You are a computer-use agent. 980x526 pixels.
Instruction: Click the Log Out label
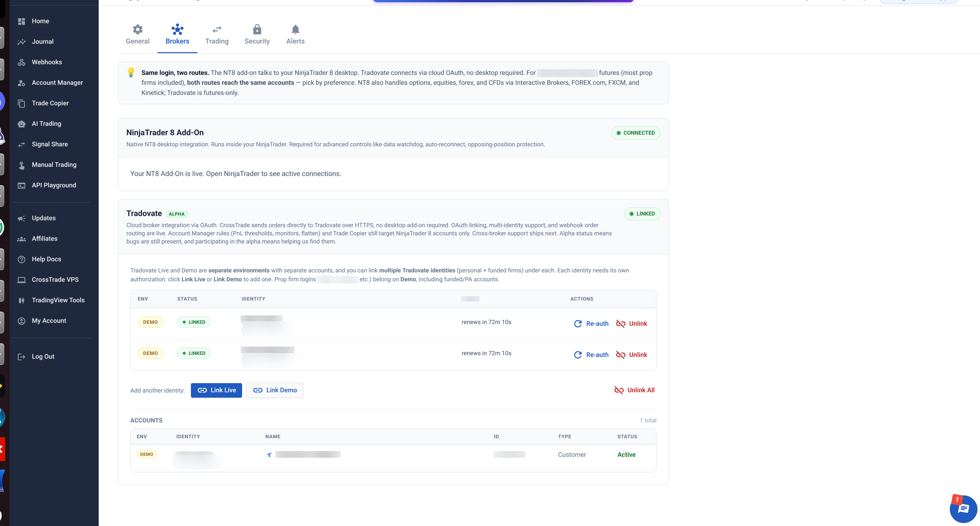coord(43,356)
